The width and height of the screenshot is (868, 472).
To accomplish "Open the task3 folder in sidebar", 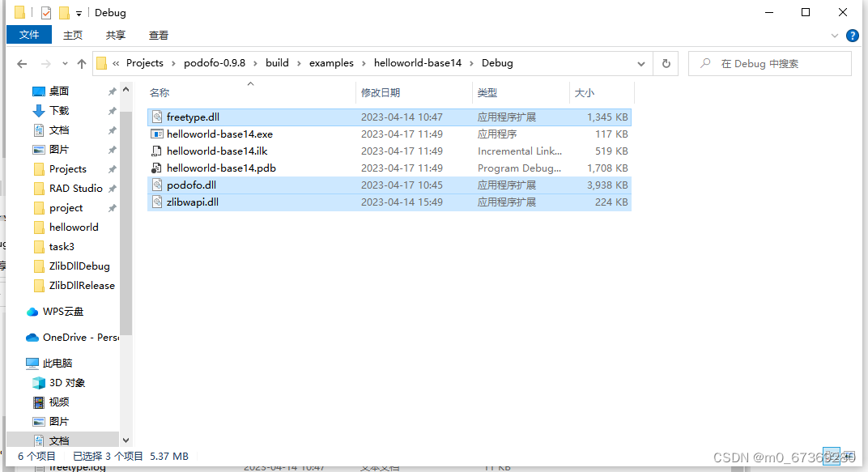I will tap(62, 246).
